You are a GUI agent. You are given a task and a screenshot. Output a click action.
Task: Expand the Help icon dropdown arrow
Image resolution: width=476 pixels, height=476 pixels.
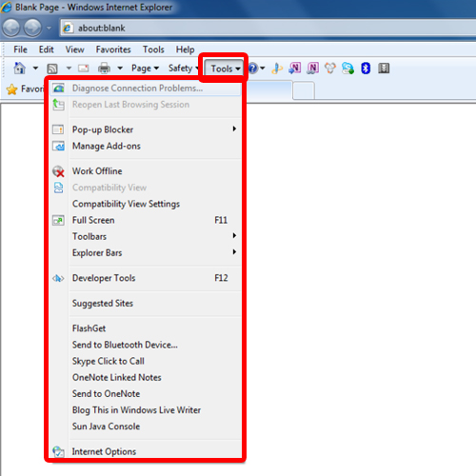click(263, 68)
